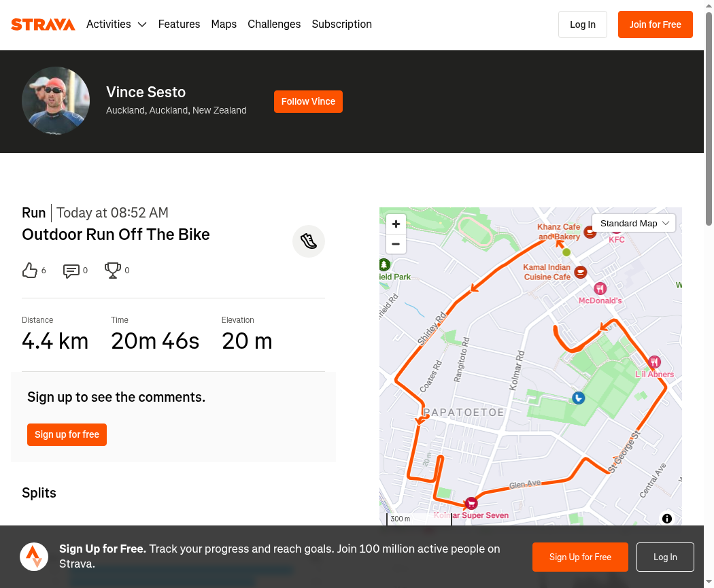Open the Standard Map style dropdown
The width and height of the screenshot is (714, 588).
(633, 223)
